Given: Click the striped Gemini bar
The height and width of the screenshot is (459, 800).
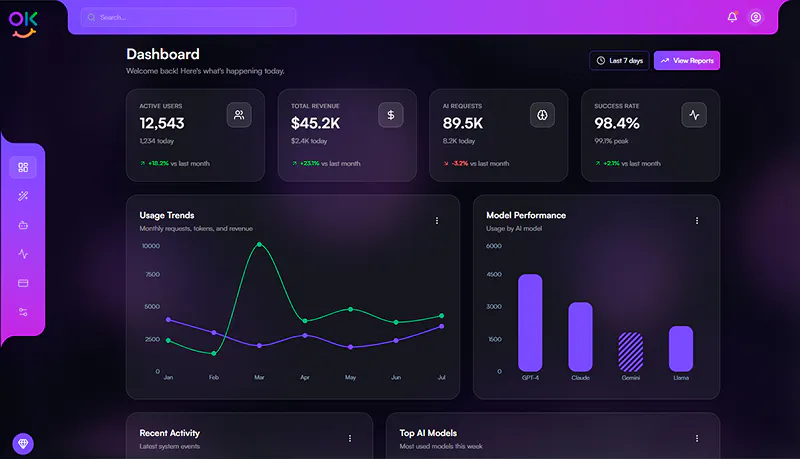Looking at the screenshot, I should [631, 352].
